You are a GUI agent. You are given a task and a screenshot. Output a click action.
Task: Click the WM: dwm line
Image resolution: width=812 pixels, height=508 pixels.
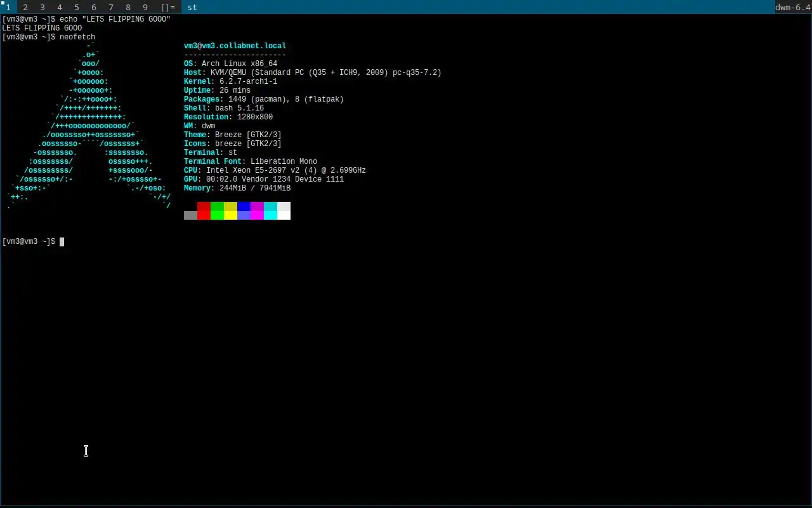click(x=199, y=126)
